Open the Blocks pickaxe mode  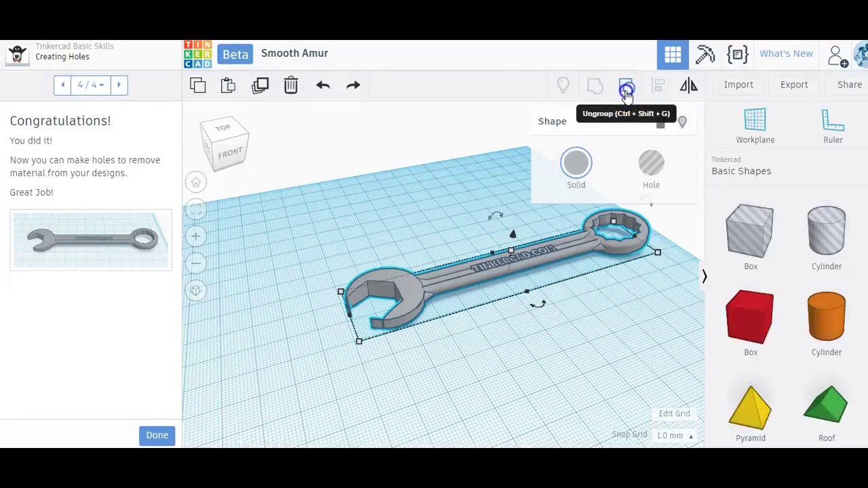click(705, 54)
